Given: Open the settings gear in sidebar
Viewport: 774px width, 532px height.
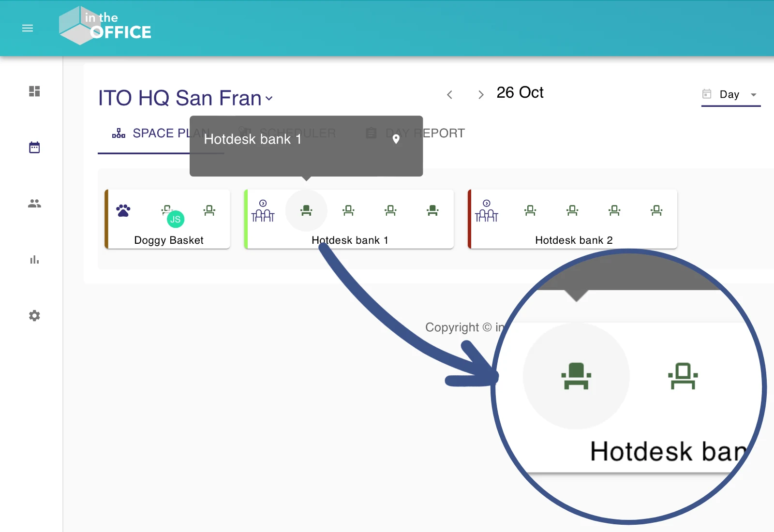Looking at the screenshot, I should pos(34,316).
